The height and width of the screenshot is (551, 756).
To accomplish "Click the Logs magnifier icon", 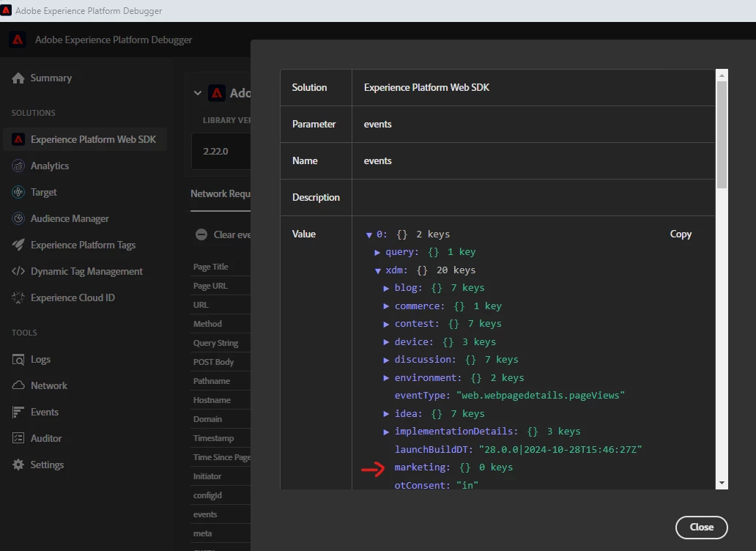I will click(x=18, y=360).
